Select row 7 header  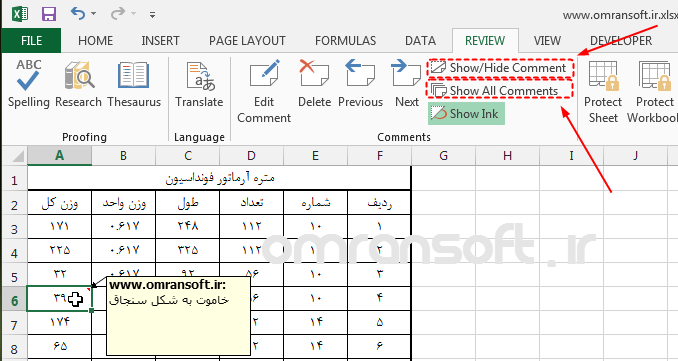click(15, 324)
